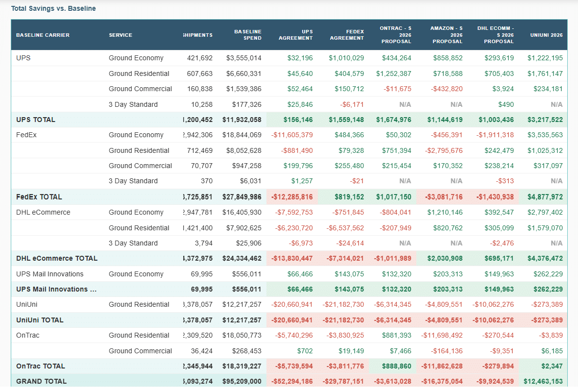
Task: Select the UniUni TOTAL row label
Action: click(40, 320)
